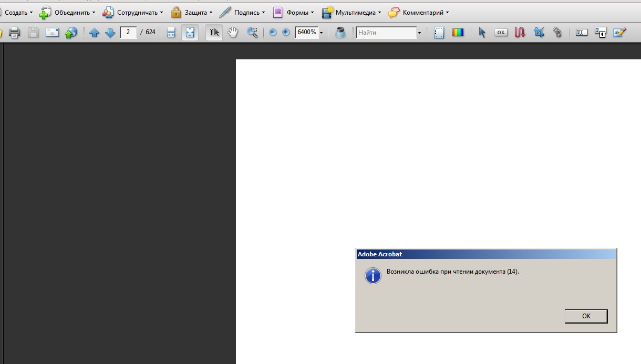Open the ink output preview icon
This screenshot has height=364, width=641.
[x=340, y=33]
